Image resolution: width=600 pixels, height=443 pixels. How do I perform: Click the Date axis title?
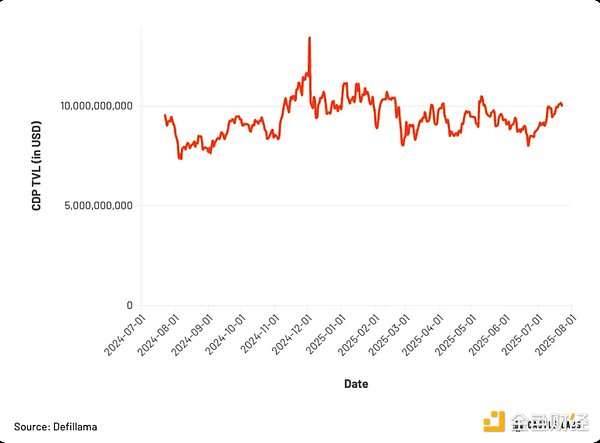pos(355,383)
